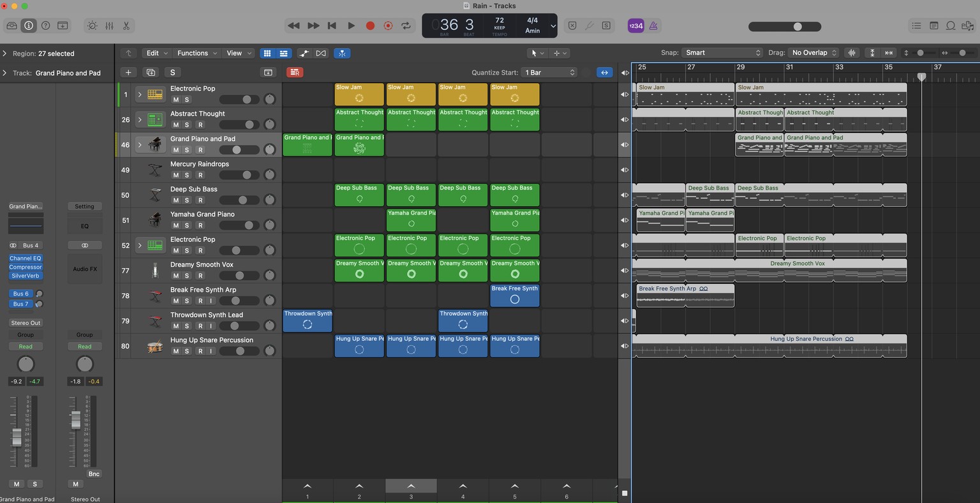Click the Setting button on Stereo Out strip
The image size is (980, 503).
tap(84, 206)
